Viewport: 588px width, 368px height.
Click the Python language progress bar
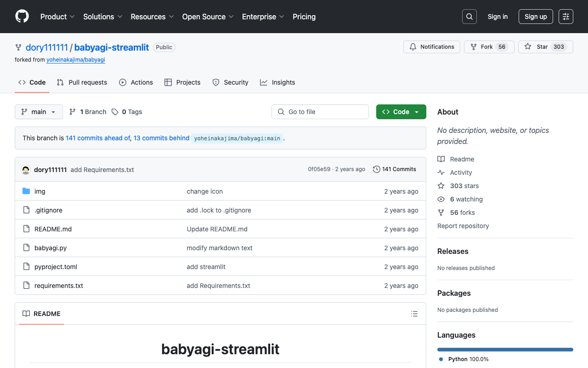tap(505, 350)
